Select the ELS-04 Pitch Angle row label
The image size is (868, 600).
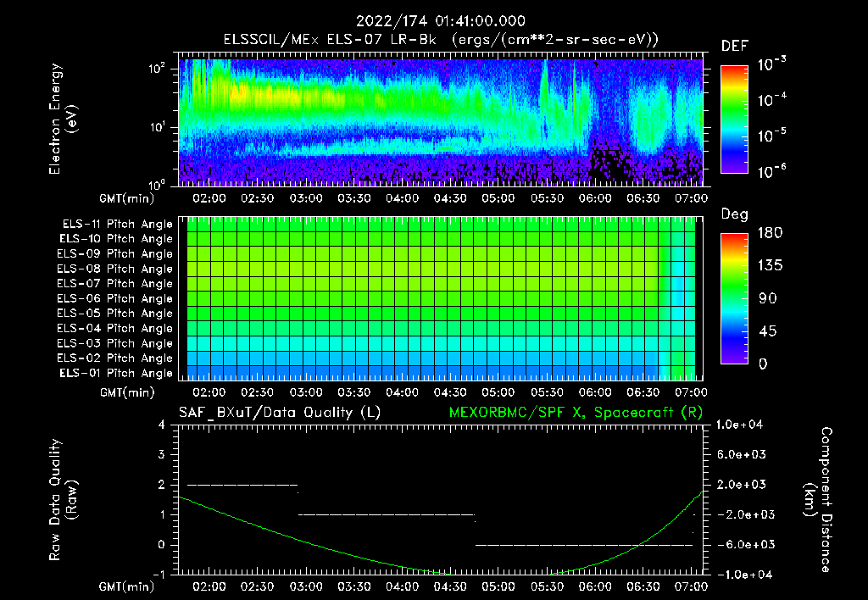pos(116,328)
